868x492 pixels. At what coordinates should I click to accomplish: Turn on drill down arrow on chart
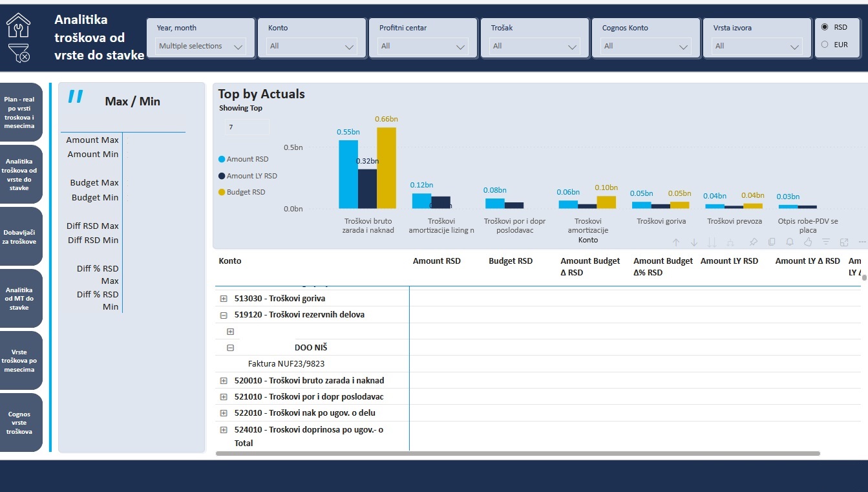[x=694, y=242]
